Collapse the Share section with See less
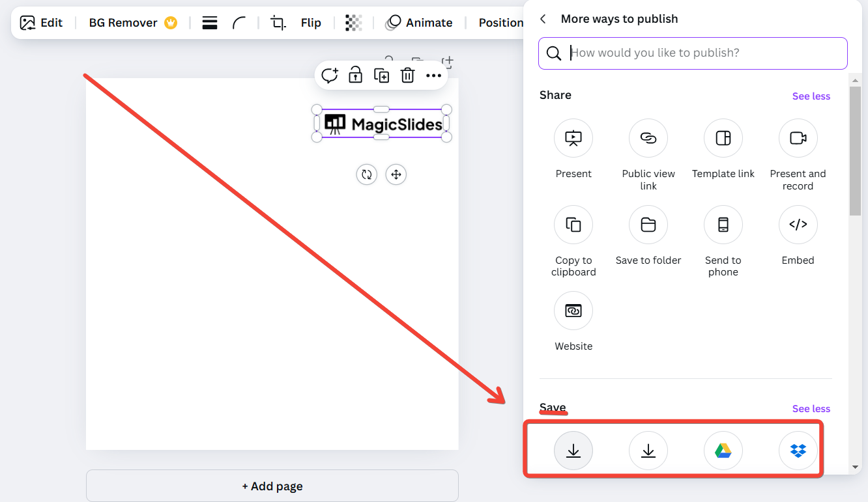 811,96
